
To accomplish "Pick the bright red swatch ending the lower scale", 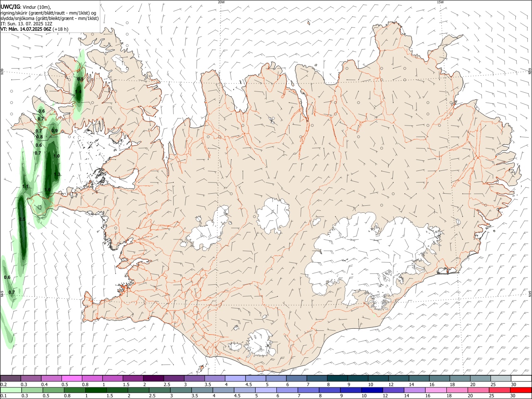I will coord(521,390).
